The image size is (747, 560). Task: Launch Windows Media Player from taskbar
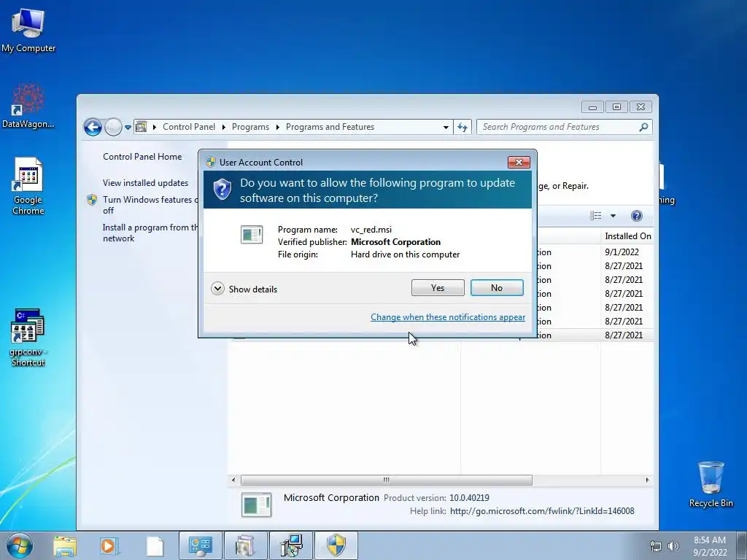tap(109, 546)
